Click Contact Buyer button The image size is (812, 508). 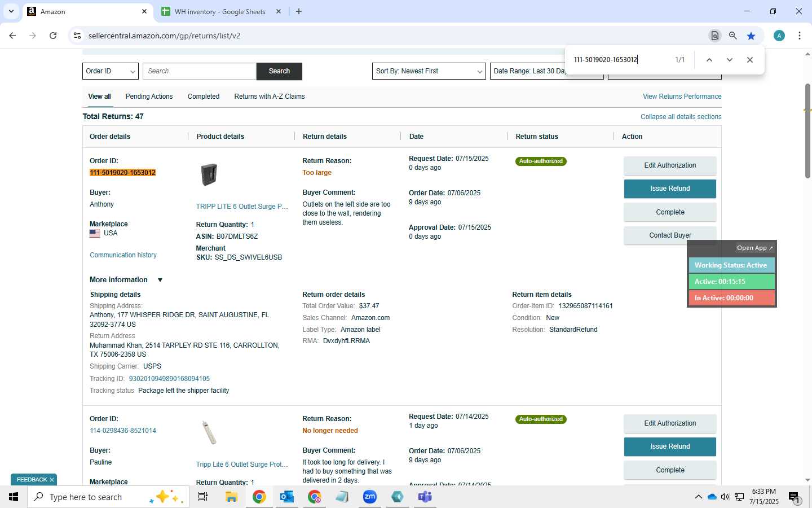tap(670, 235)
